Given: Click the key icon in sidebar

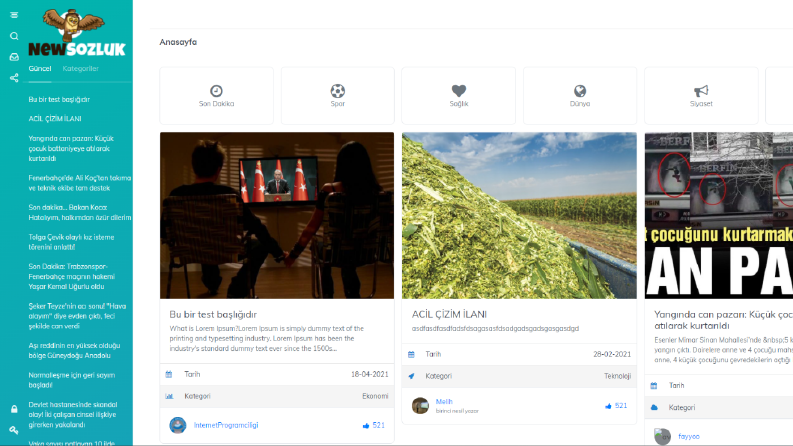Looking at the screenshot, I should pos(14,430).
